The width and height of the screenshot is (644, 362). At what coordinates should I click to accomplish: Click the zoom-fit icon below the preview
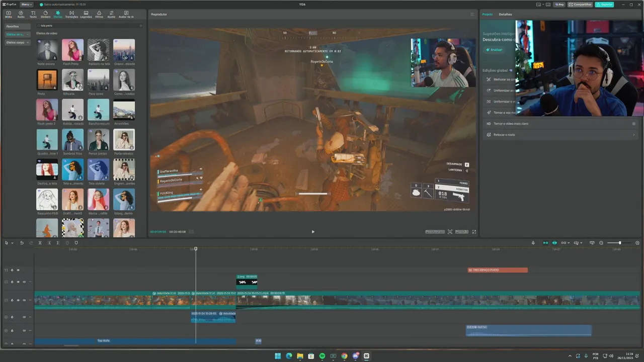click(450, 232)
